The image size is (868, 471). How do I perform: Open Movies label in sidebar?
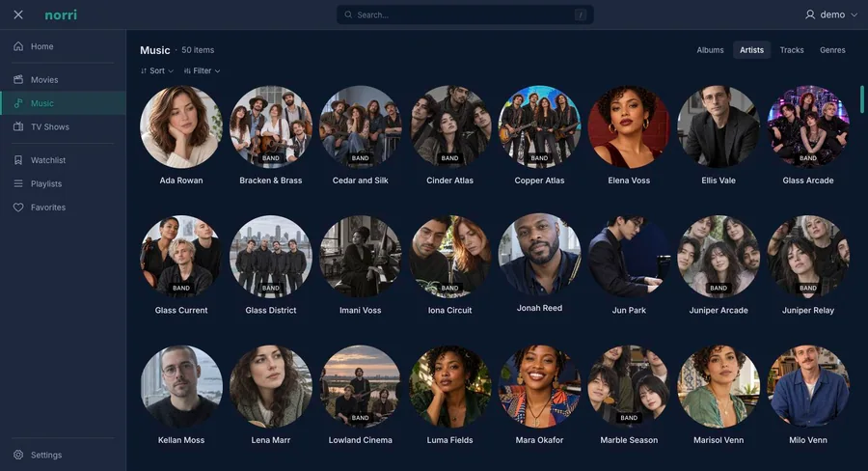(x=44, y=80)
